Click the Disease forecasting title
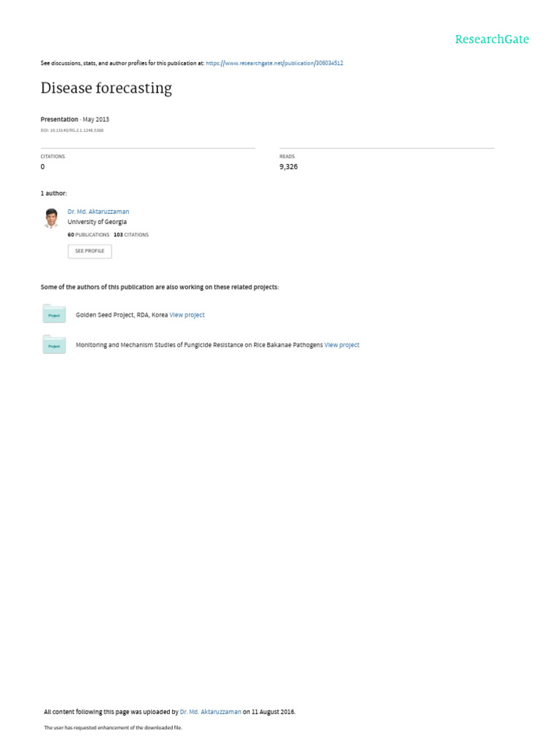The image size is (560, 747). [106, 88]
